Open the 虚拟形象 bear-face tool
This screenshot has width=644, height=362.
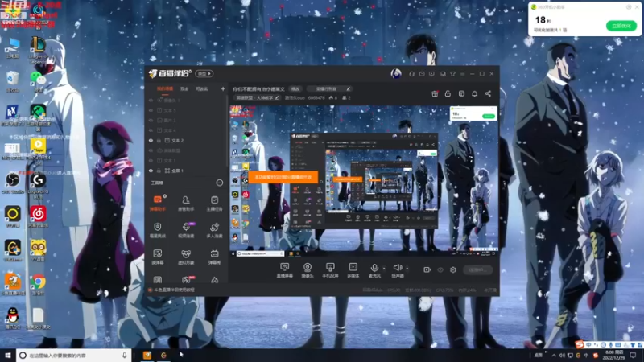point(186,257)
